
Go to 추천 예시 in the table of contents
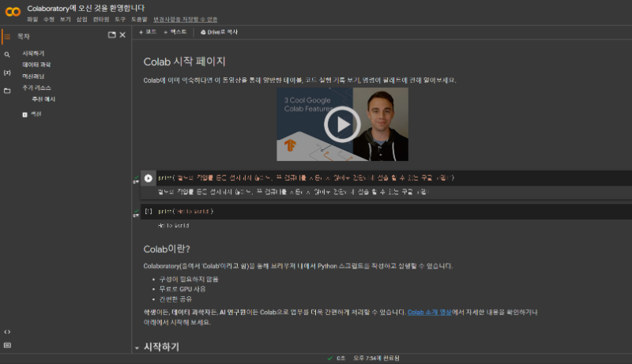click(x=43, y=99)
